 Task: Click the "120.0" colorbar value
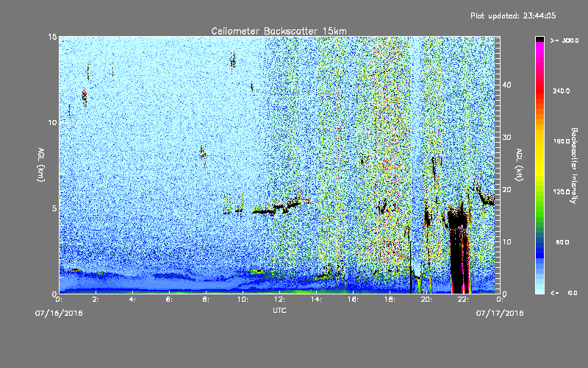pos(562,191)
